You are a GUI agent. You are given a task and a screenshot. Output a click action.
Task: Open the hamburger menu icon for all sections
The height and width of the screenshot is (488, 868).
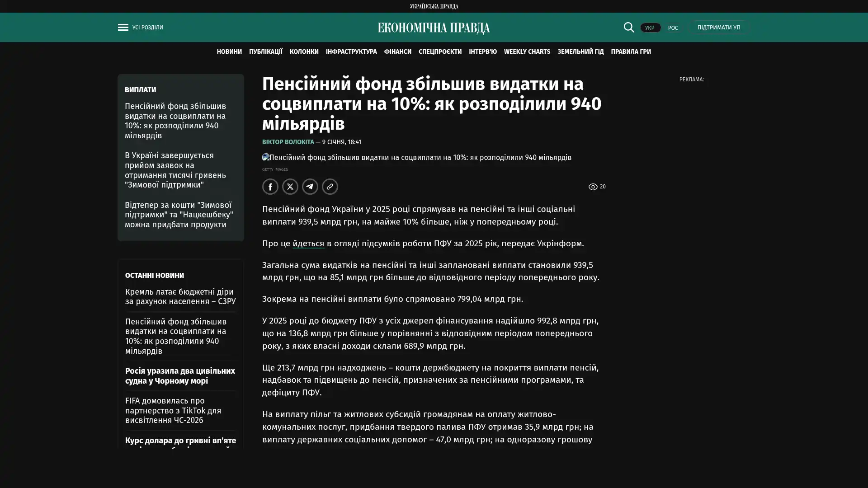(123, 28)
